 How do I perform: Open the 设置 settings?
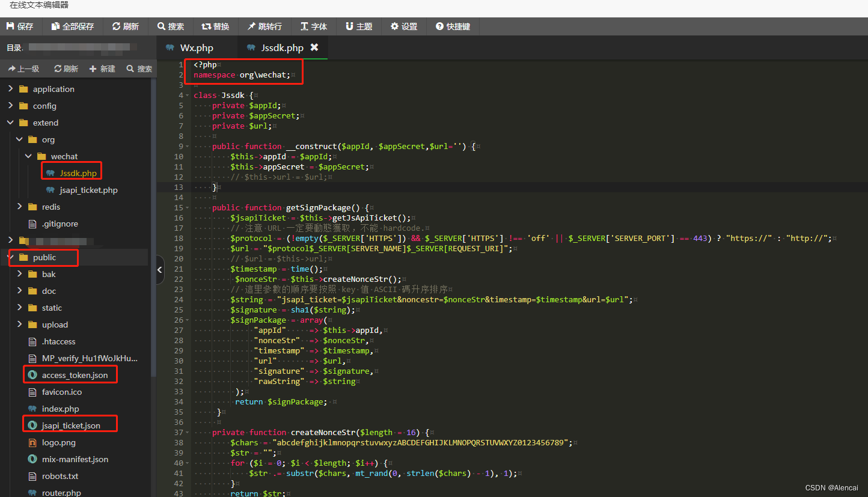[404, 26]
